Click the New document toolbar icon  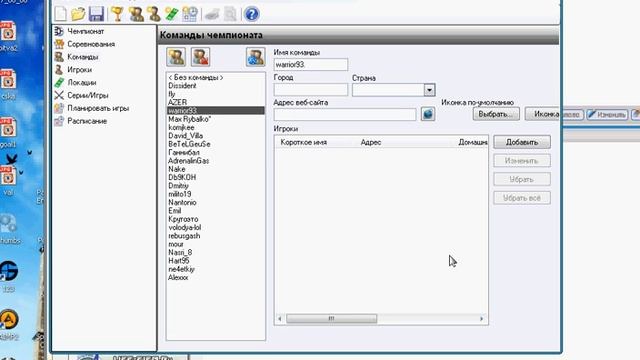pos(60,14)
